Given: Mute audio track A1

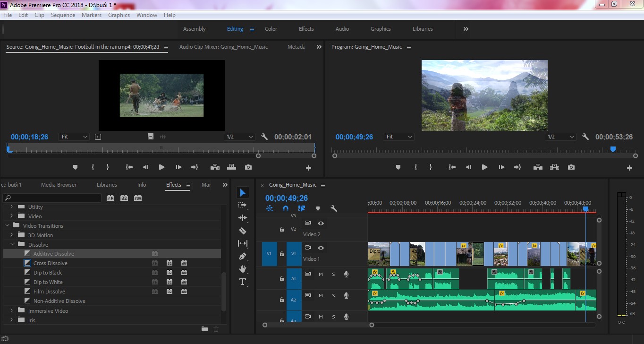Looking at the screenshot, I should click(321, 274).
